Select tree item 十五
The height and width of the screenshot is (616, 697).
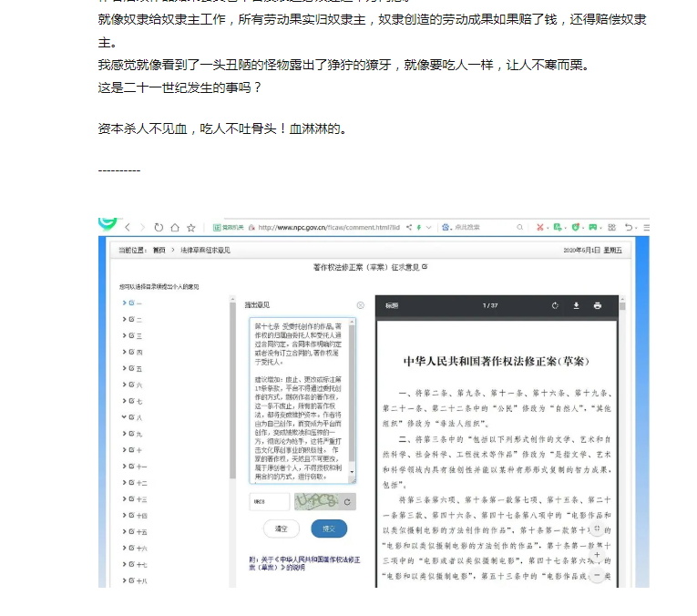[142, 532]
